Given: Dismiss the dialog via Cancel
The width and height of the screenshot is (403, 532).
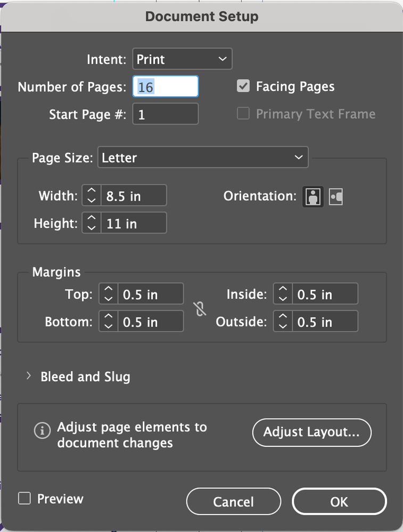Looking at the screenshot, I should [233, 501].
